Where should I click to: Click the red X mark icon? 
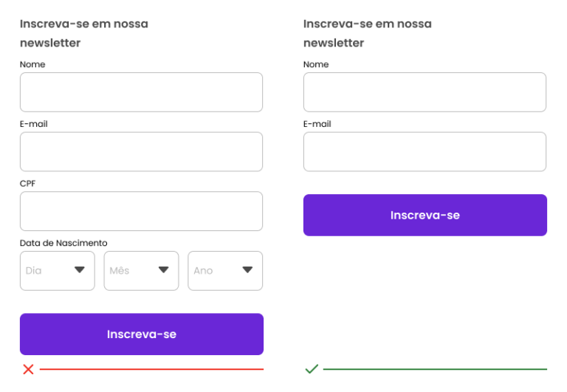coord(28,369)
